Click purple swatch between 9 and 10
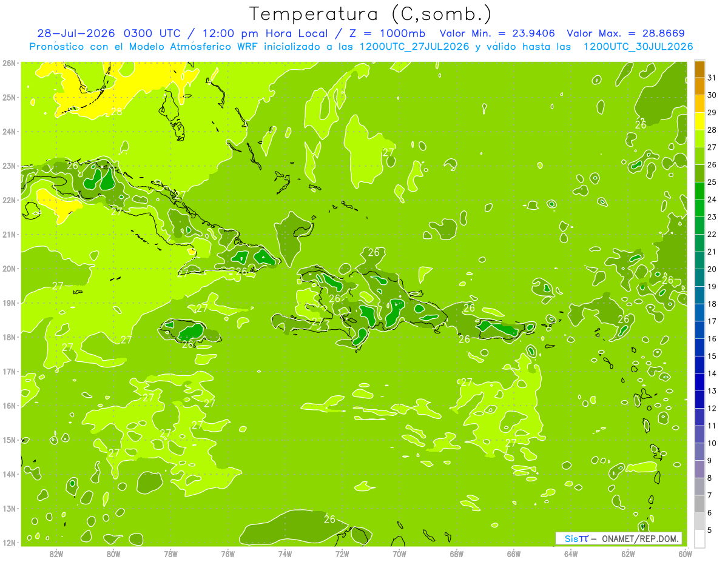The height and width of the screenshot is (562, 728). [x=699, y=451]
